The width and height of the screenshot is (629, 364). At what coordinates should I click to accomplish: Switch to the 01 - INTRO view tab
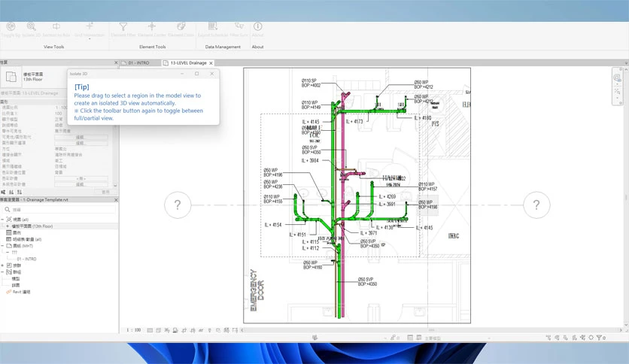click(x=138, y=63)
